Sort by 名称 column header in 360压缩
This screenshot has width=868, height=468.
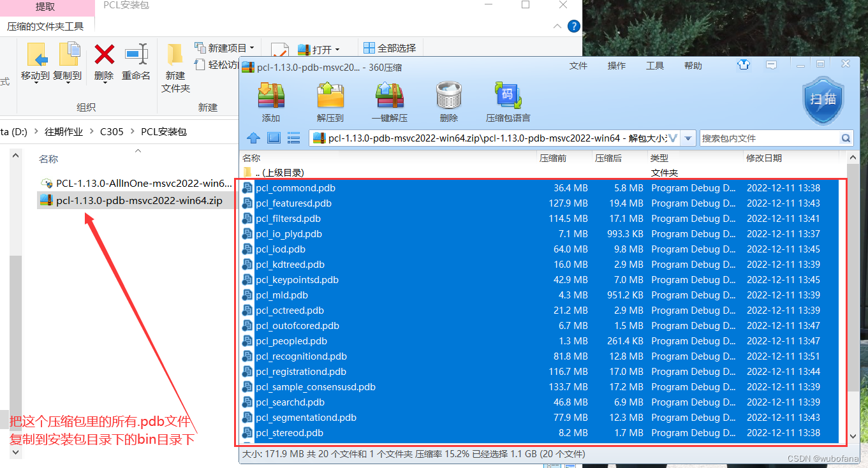click(x=389, y=158)
